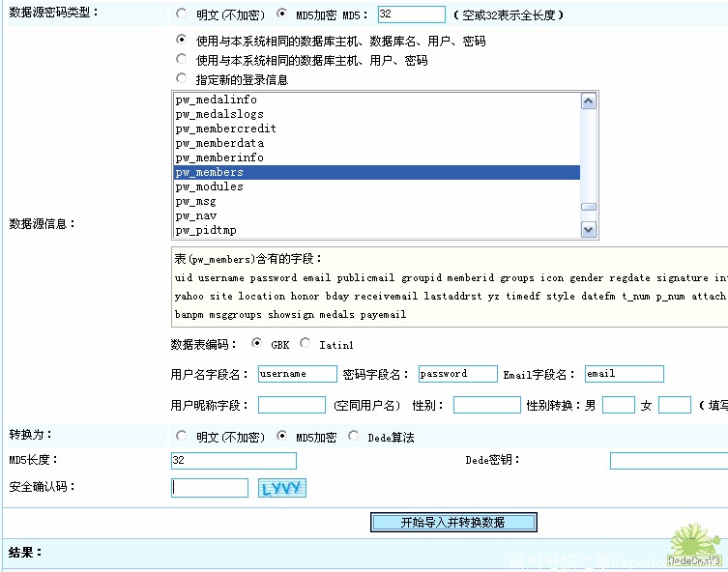The height and width of the screenshot is (572, 728).
Task: Choose Dede算法 conversion option
Action: coord(354,436)
